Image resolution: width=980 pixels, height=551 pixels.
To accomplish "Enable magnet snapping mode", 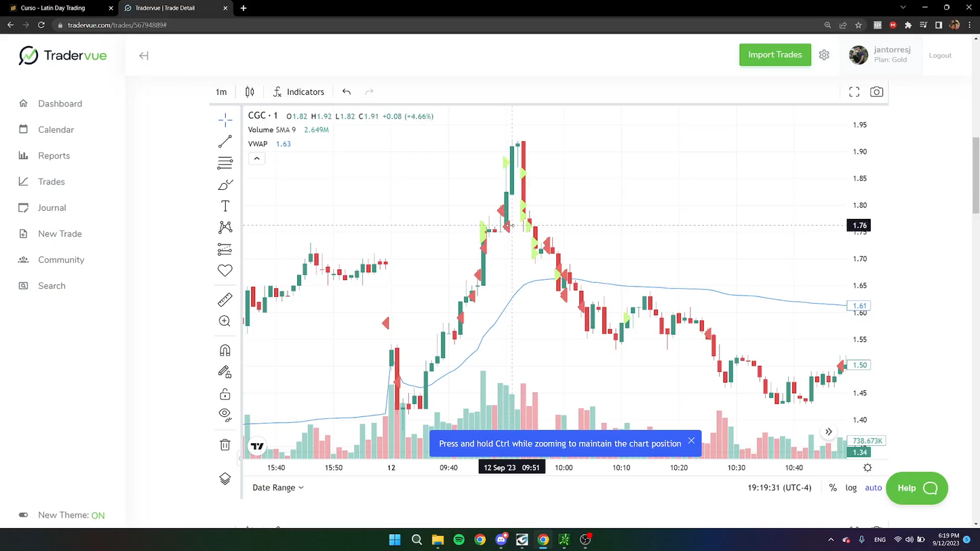I will (x=224, y=350).
